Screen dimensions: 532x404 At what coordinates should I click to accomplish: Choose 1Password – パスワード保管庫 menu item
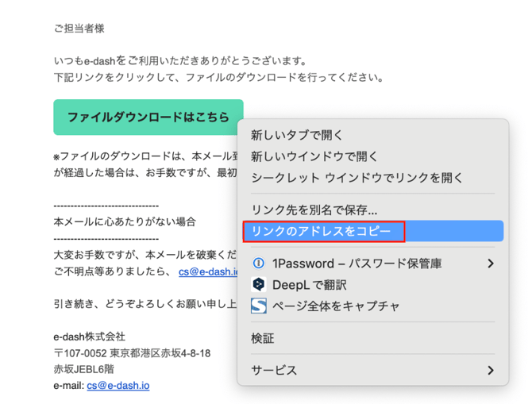coord(357,263)
